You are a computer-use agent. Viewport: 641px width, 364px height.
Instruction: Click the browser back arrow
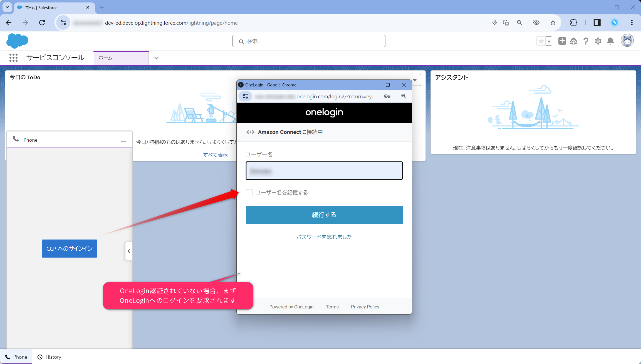point(9,23)
